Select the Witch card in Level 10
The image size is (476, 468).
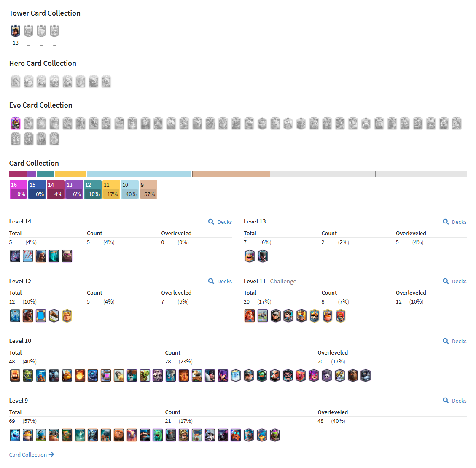coord(223,375)
